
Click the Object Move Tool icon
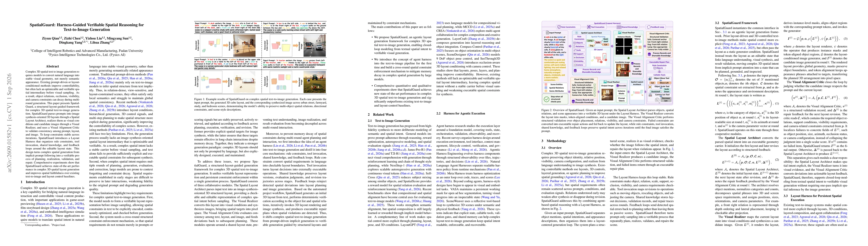pyautogui.click(x=650, y=79)
